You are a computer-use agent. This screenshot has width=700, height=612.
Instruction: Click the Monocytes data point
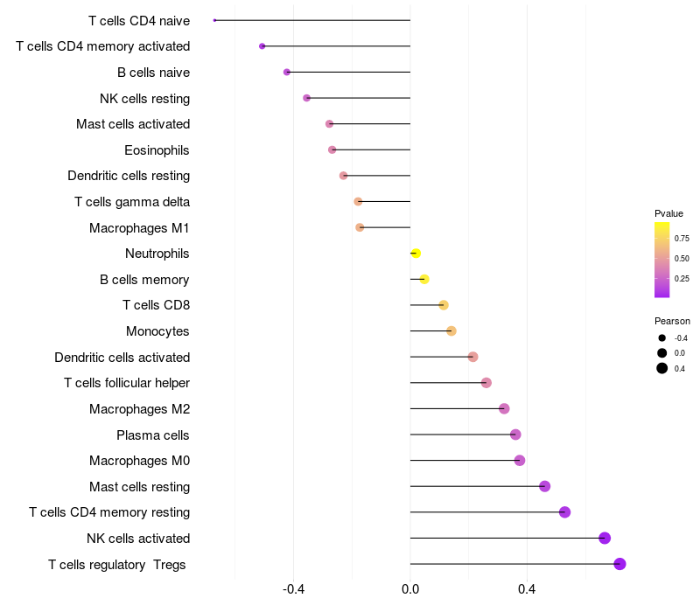click(451, 331)
